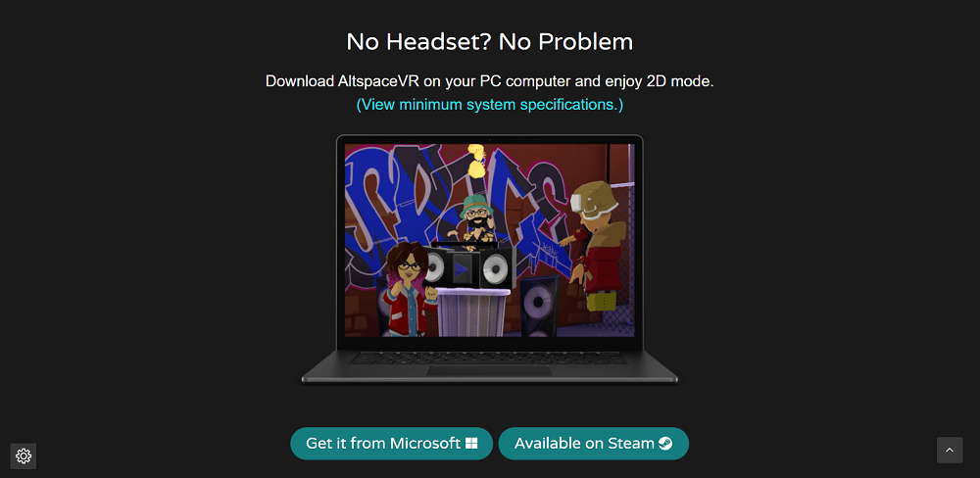980x478 pixels.
Task: Click the scroll-to-top arrow button
Action: pos(950,450)
